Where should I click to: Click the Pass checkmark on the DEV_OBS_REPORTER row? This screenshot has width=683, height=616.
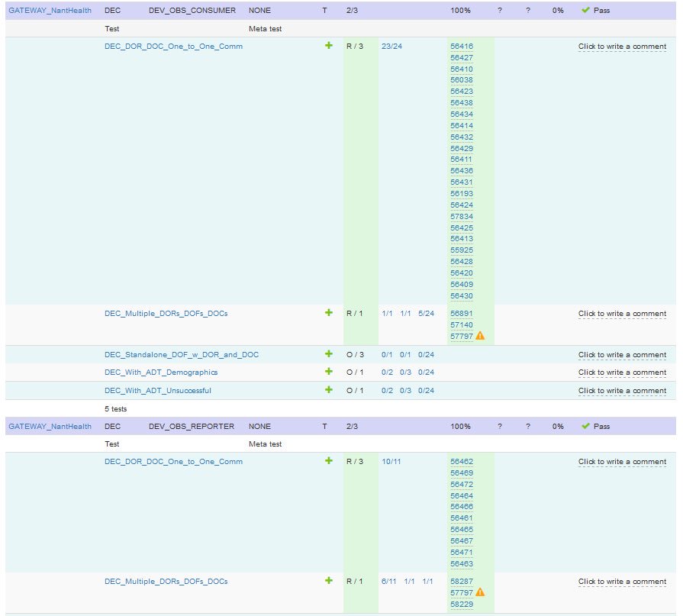(x=585, y=426)
